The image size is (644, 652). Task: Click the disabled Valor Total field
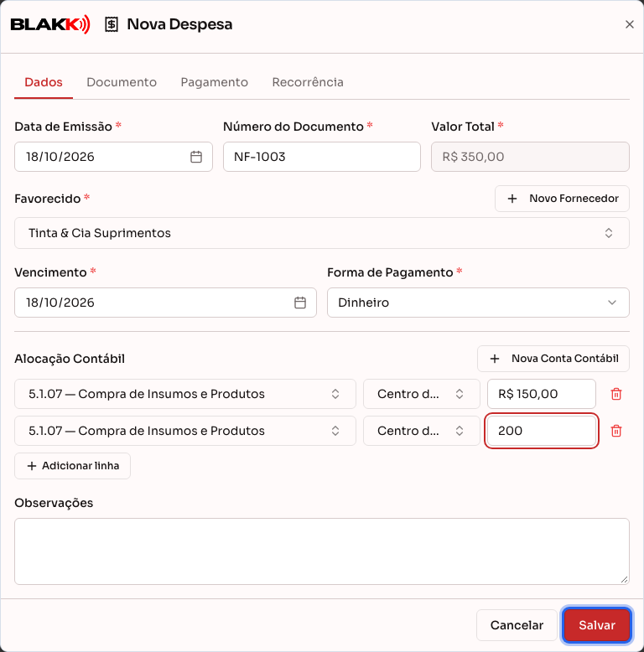(530, 157)
